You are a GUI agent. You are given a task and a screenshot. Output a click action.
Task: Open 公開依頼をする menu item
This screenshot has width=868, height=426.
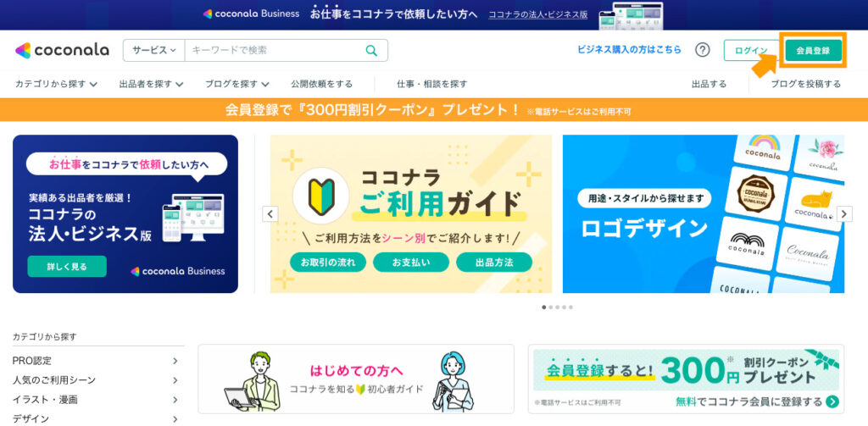(x=321, y=84)
